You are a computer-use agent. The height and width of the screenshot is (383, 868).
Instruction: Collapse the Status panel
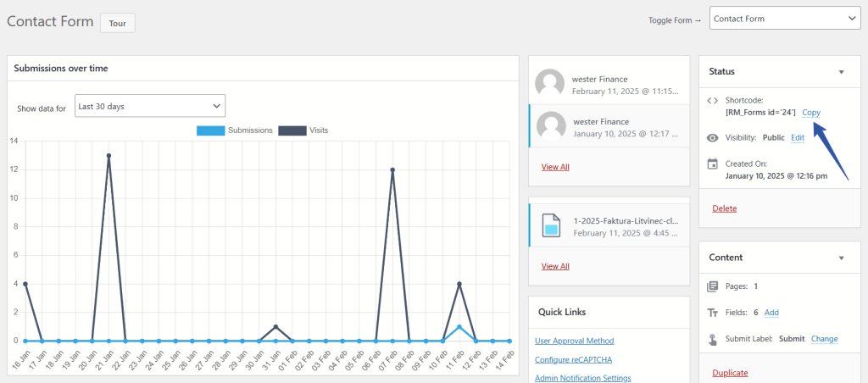pos(841,72)
